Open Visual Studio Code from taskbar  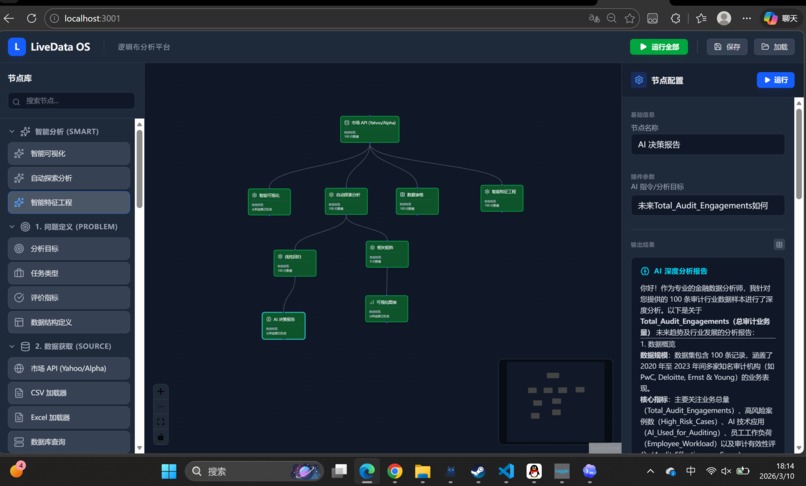click(x=506, y=471)
